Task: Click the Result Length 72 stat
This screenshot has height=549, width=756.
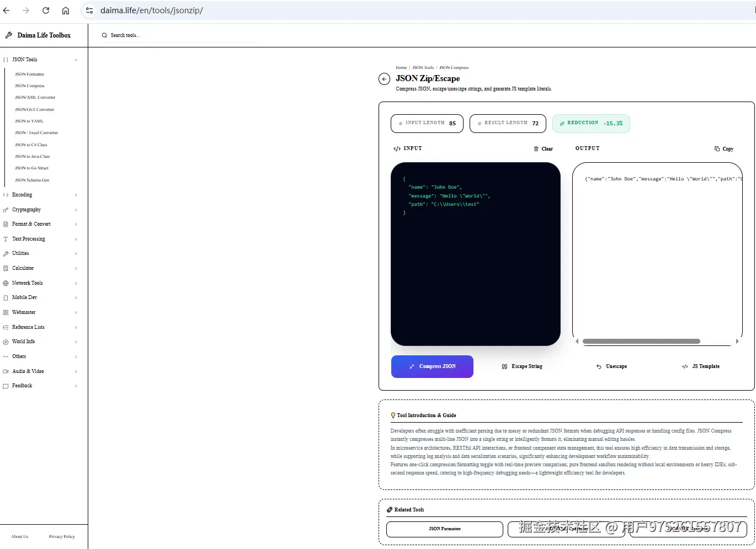Action: (508, 123)
